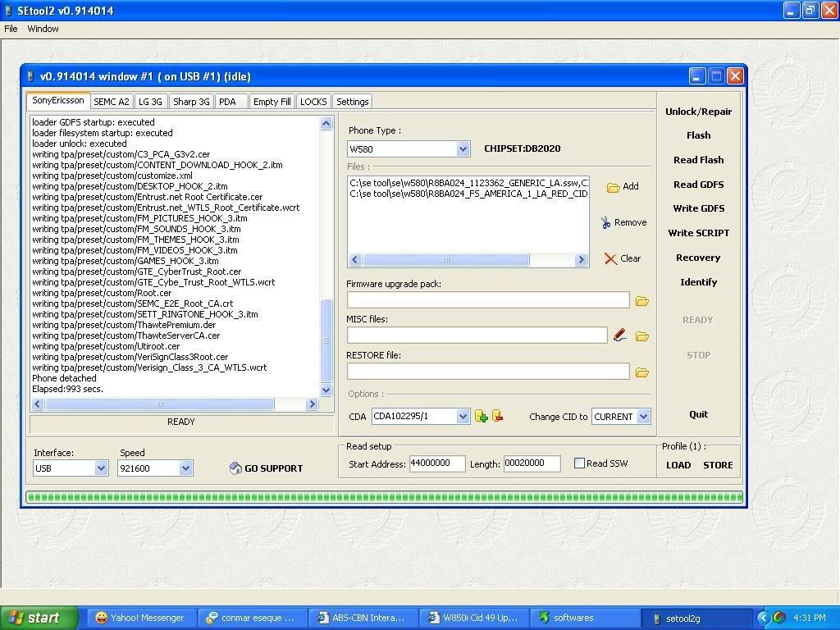Switch to the Settings tab

point(353,102)
